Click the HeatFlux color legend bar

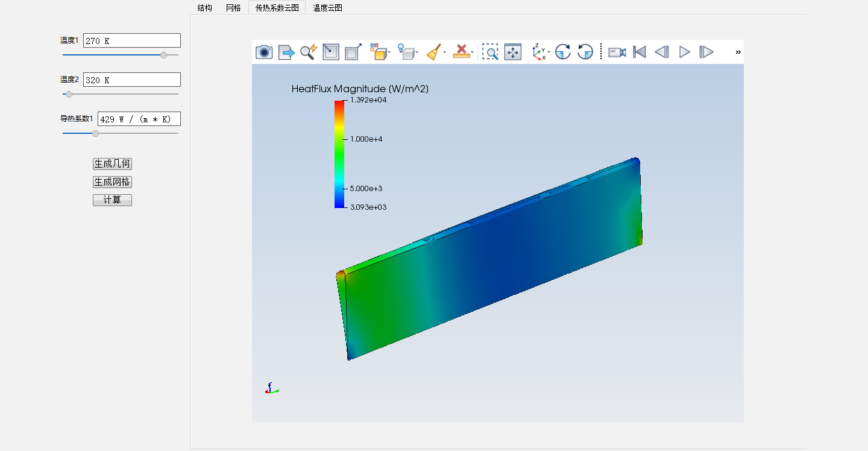339,154
